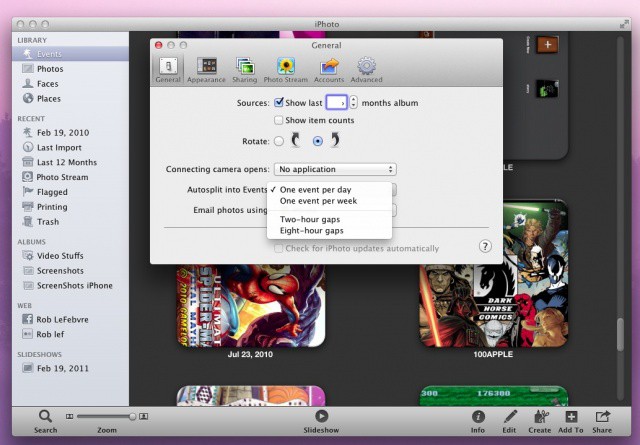The width and height of the screenshot is (640, 445).
Task: Close the General preferences window
Action: [x=158, y=45]
